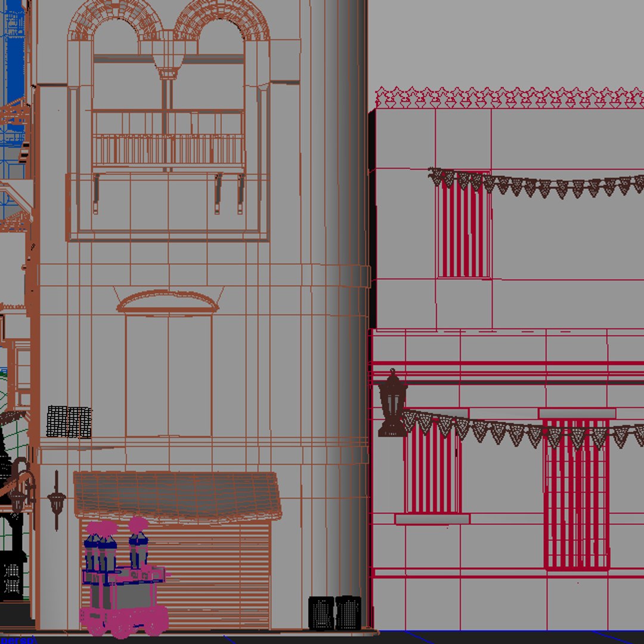Select the black crates at the column base
Viewport: 644px width, 644px height.
(x=335, y=613)
